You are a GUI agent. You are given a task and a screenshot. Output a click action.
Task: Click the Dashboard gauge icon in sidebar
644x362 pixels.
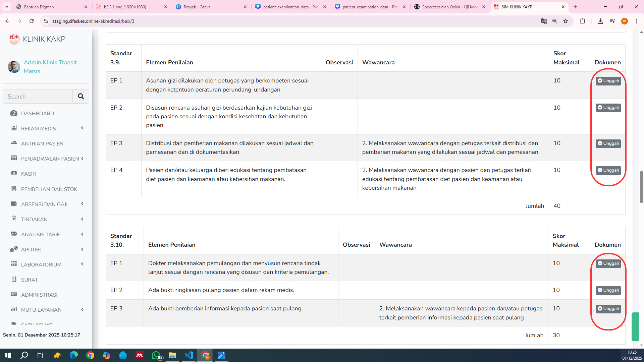pyautogui.click(x=14, y=113)
